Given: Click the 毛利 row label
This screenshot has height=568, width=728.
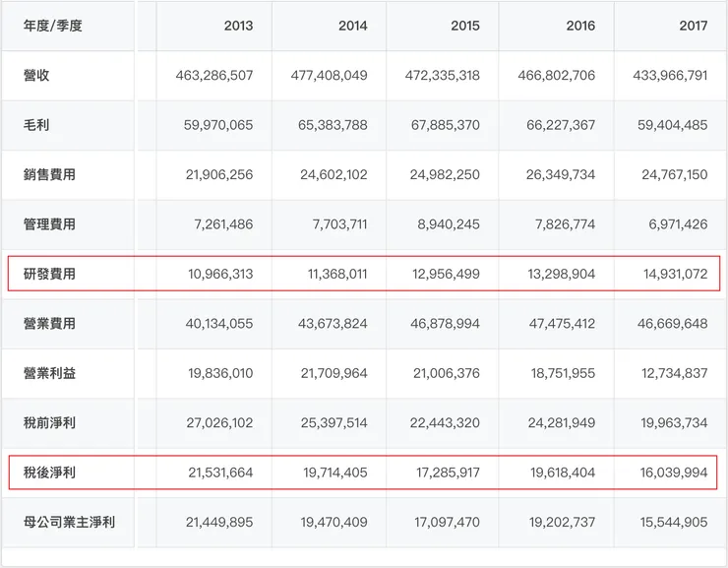Looking at the screenshot, I should pos(35,125).
